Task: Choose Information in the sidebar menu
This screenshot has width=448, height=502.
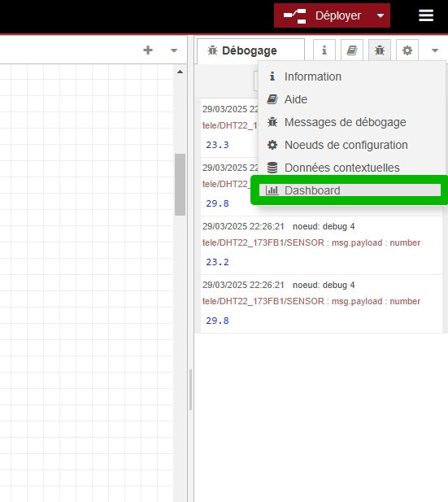Action: (352, 76)
